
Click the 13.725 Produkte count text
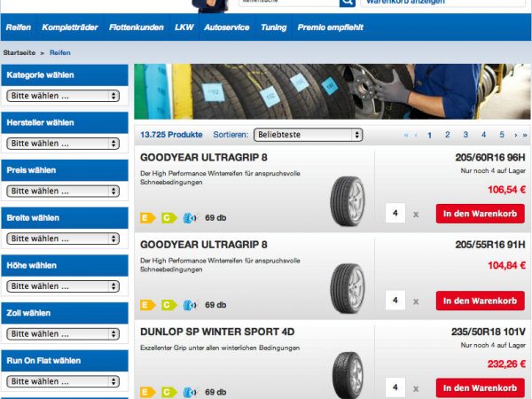[171, 135]
